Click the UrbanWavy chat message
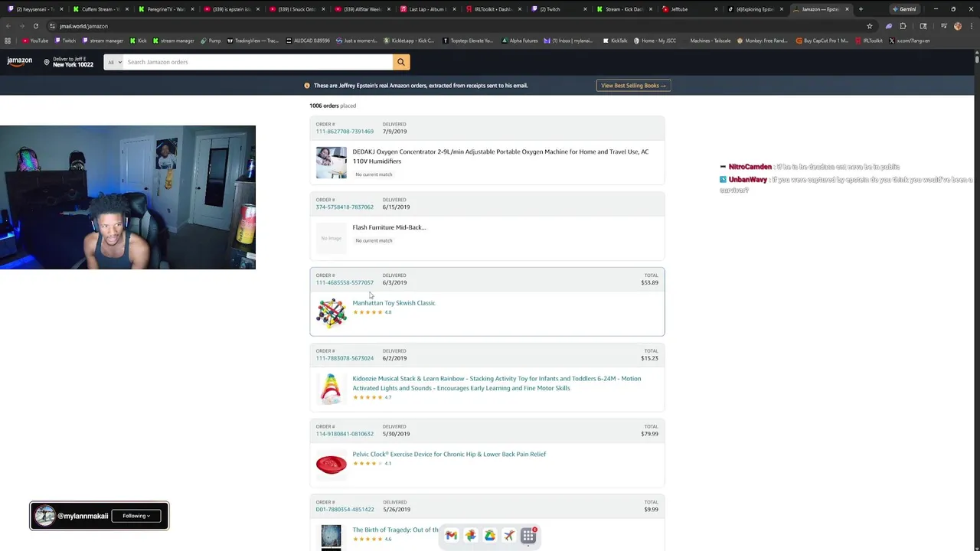The width and height of the screenshot is (980, 551). click(846, 184)
